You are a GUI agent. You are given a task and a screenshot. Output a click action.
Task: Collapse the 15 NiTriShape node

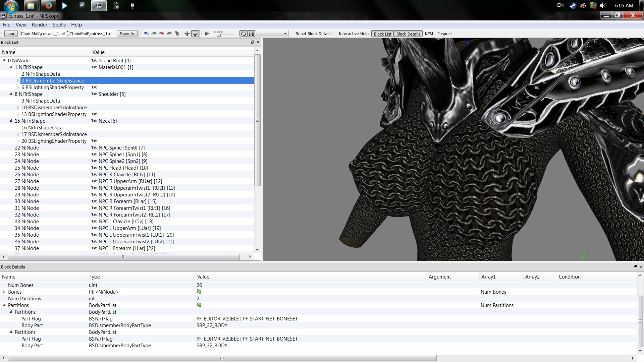pos(11,121)
